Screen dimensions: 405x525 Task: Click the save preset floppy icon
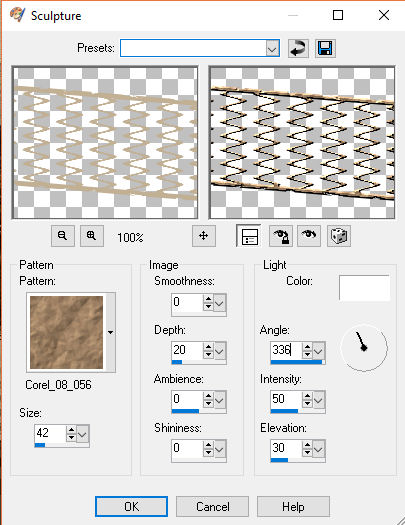[x=325, y=49]
